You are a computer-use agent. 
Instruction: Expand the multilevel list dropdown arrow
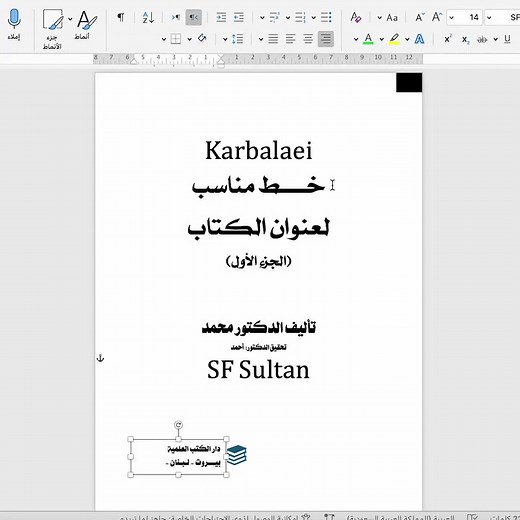pyautogui.click(x=262, y=18)
